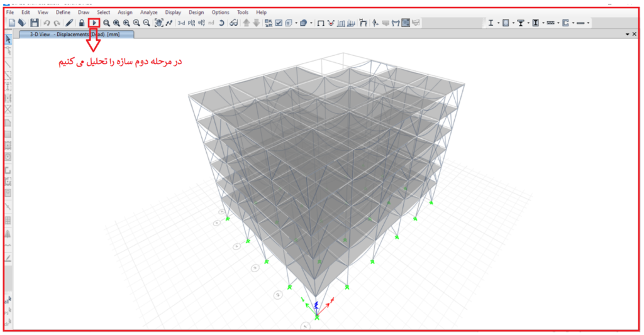
Task: Open the File menu
Action: 10,13
